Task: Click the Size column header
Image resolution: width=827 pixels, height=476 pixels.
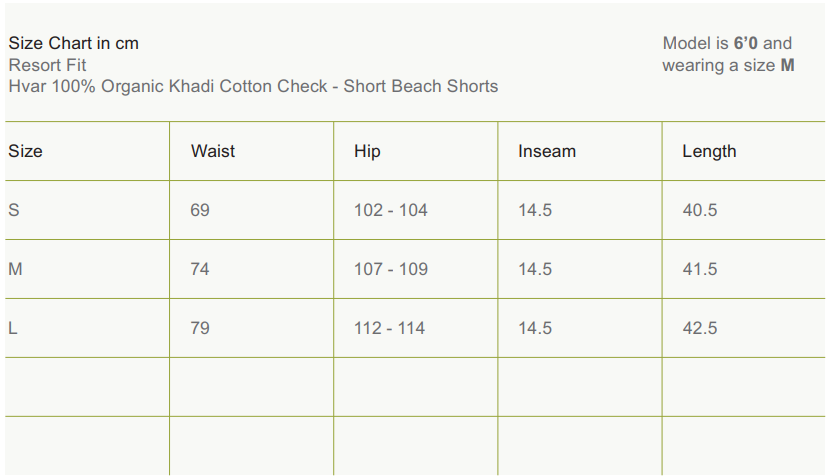Action: tap(26, 151)
